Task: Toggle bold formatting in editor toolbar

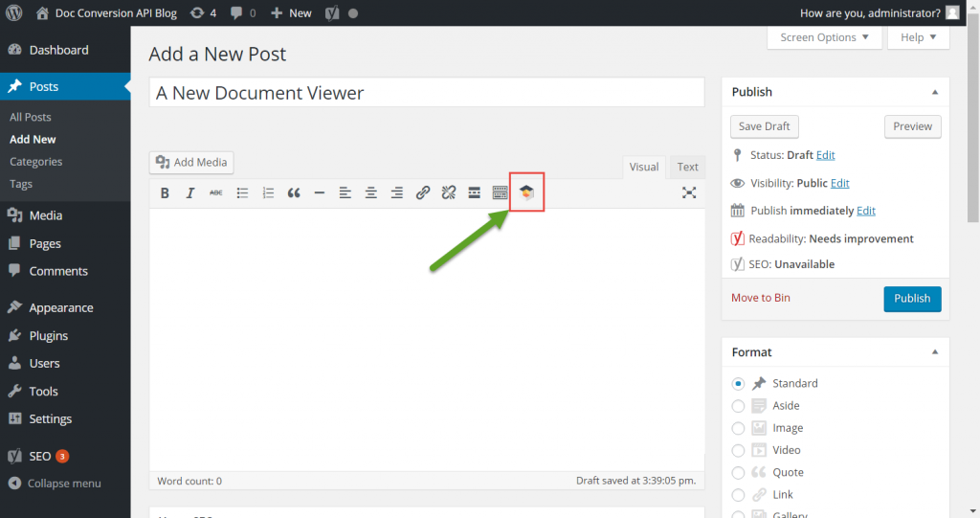Action: click(x=165, y=192)
